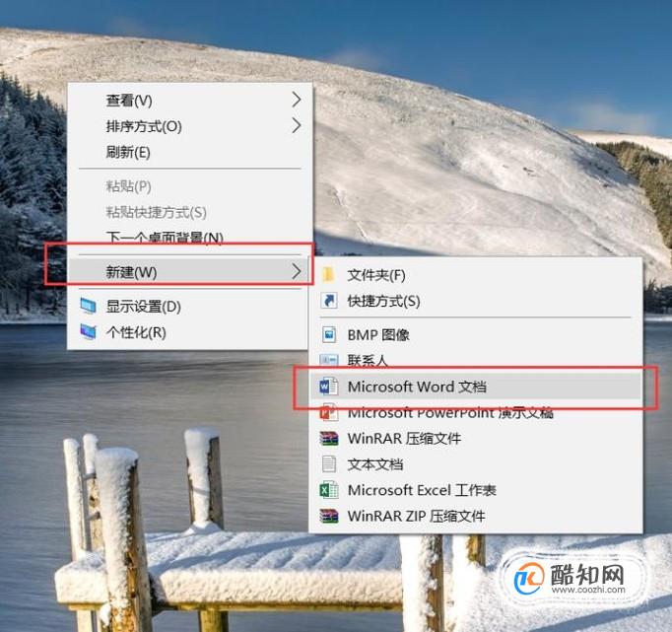Click the personalization icon beside 个性化(R)
The height and width of the screenshot is (632, 672).
click(89, 332)
